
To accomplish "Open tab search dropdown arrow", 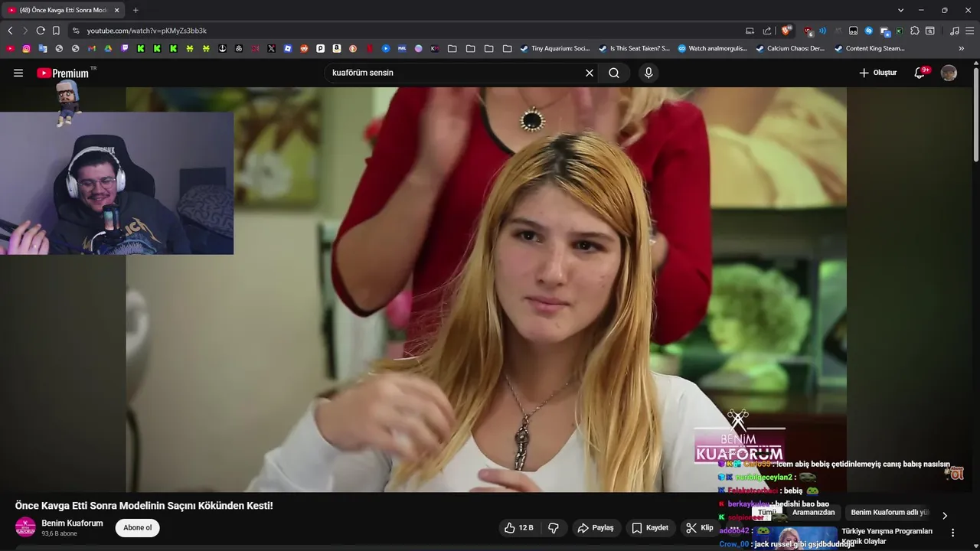I will 900,10.
